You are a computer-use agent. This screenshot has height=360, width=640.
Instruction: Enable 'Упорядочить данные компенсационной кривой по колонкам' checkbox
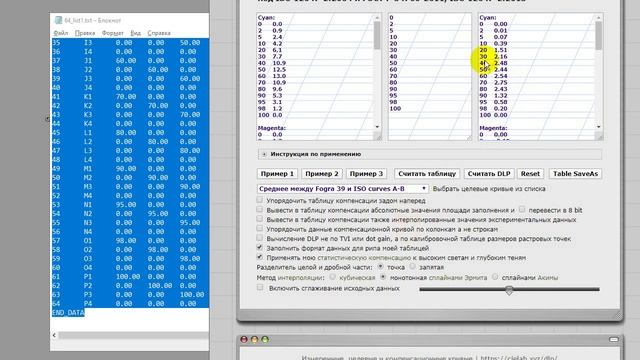tap(260, 229)
